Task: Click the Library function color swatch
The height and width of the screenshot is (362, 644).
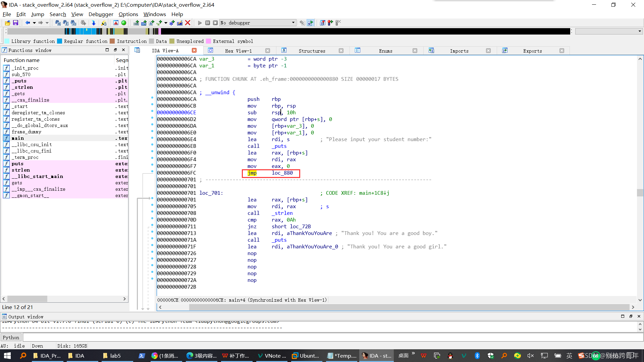Action: (x=7, y=41)
